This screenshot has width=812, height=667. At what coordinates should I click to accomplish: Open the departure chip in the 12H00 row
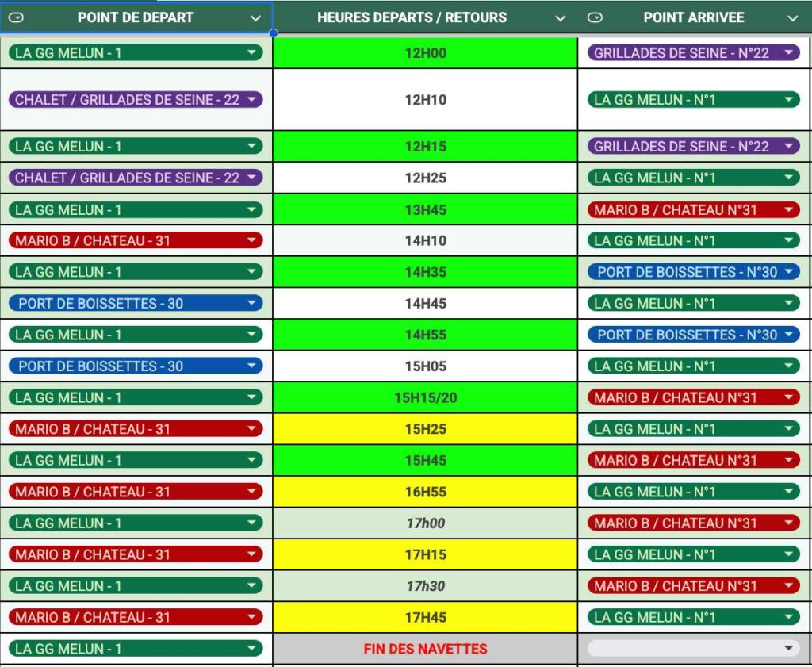pos(135,52)
